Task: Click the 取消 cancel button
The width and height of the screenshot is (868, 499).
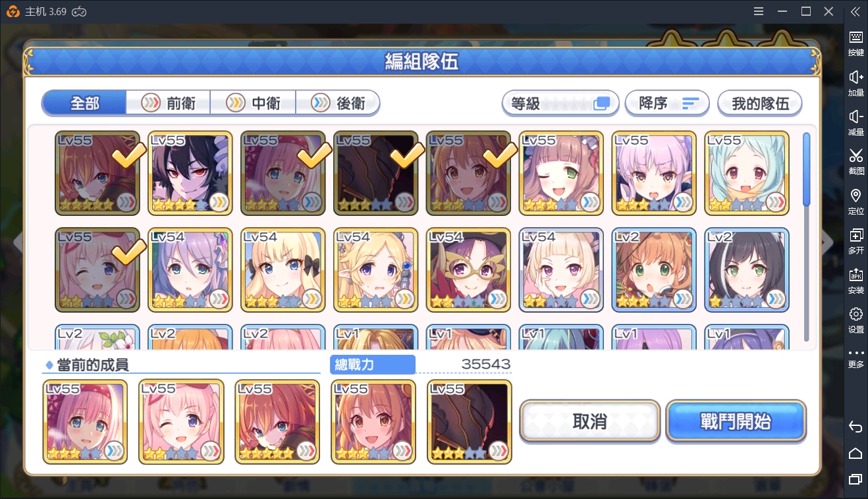Action: (589, 421)
